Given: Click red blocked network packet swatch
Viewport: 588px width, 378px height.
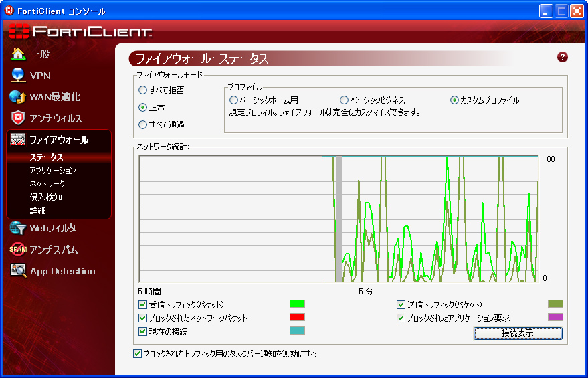Looking at the screenshot, I should (x=297, y=317).
